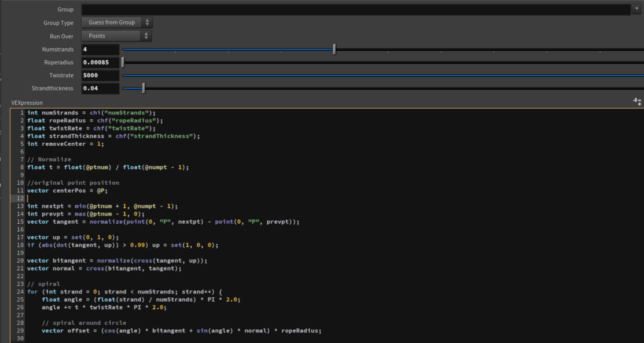Click the create spare parameters icon above editor

click(637, 101)
